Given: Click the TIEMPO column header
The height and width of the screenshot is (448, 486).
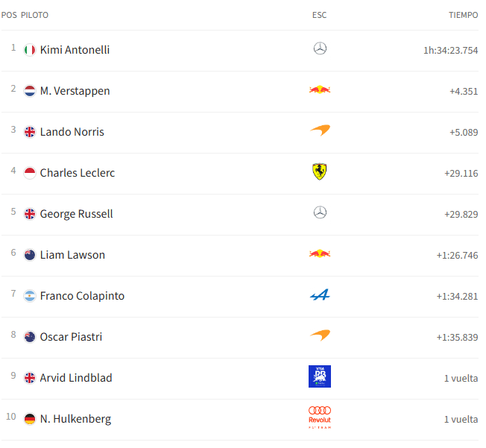Looking at the screenshot, I should 463,15.
